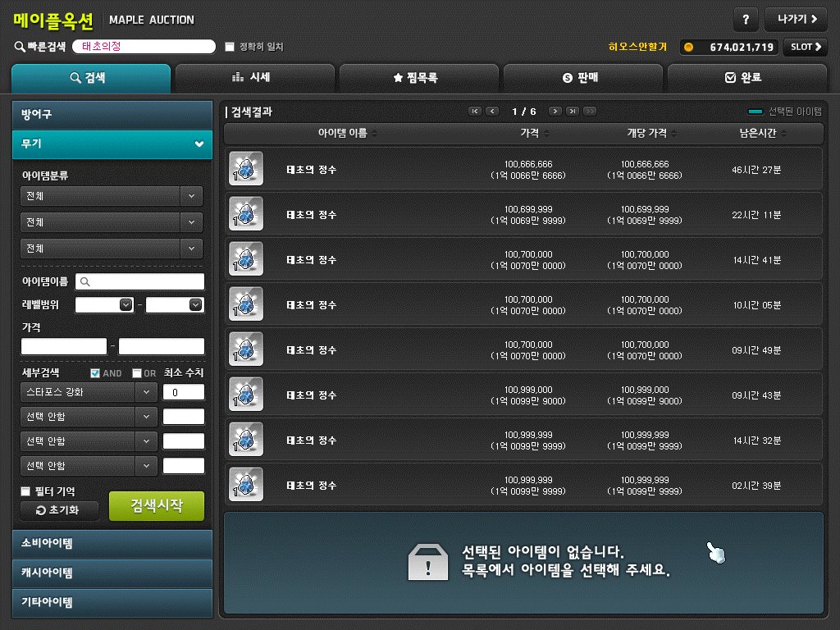Screen dimensions: 840x630
Task: Sort by 아이템 이름 column
Action: (348, 134)
